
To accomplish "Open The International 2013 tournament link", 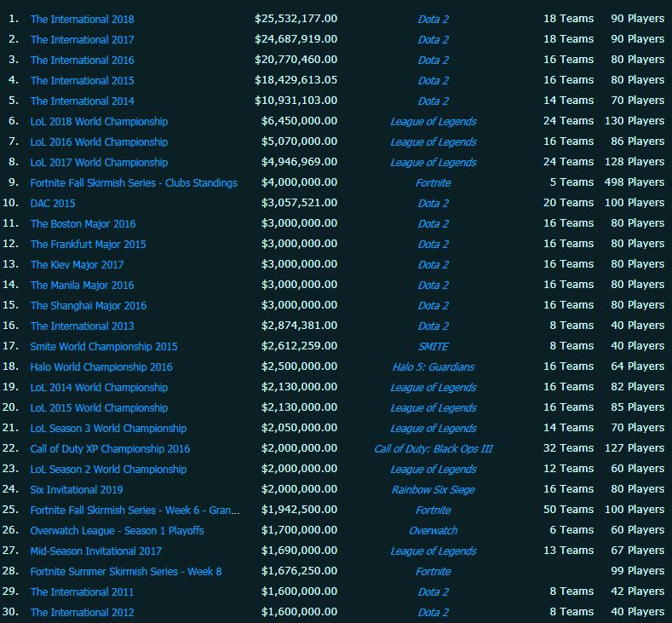I will tap(82, 326).
